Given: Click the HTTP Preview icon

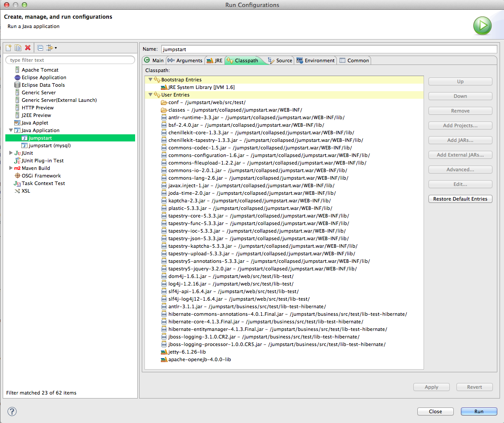Looking at the screenshot, I should coord(17,108).
